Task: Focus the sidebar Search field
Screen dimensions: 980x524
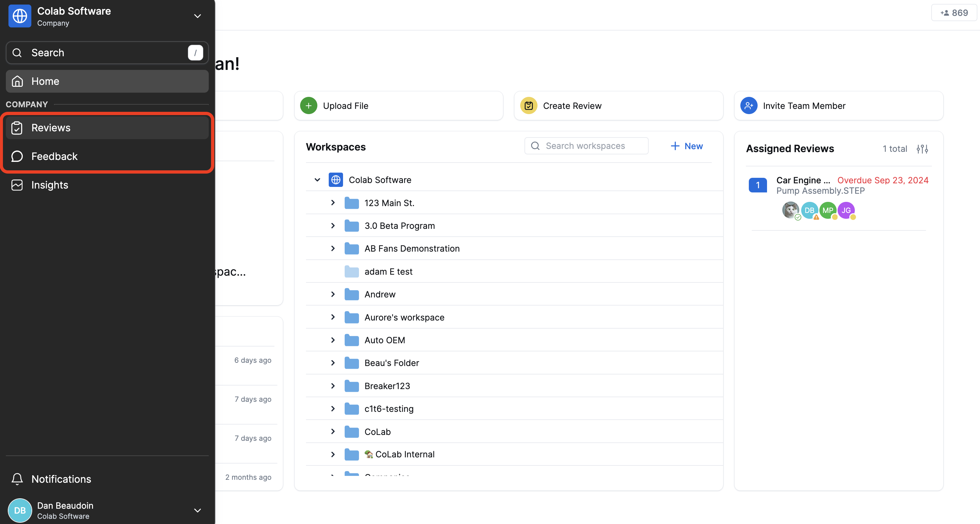Action: pyautogui.click(x=107, y=52)
